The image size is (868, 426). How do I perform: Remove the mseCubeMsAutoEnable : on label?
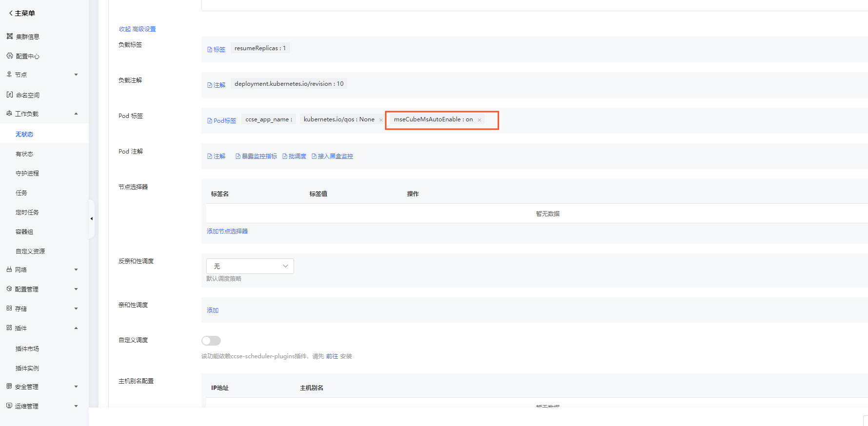pos(479,120)
